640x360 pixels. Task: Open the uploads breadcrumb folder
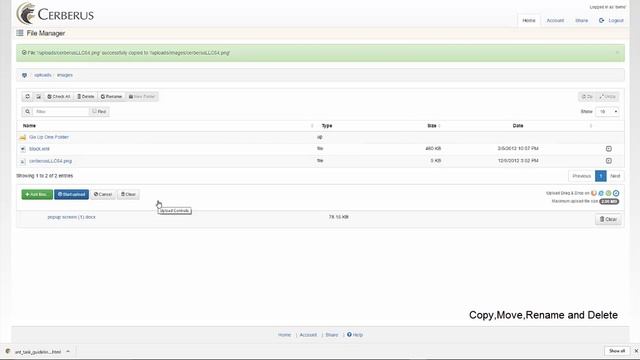tap(43, 75)
